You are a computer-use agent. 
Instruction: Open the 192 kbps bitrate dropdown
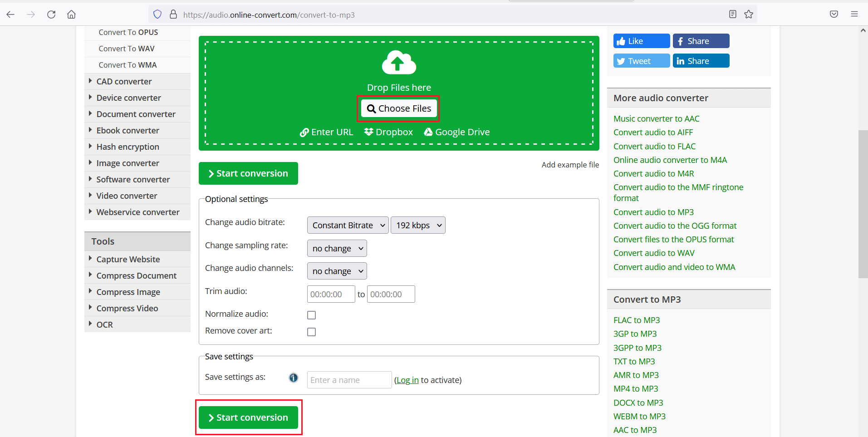[417, 225]
